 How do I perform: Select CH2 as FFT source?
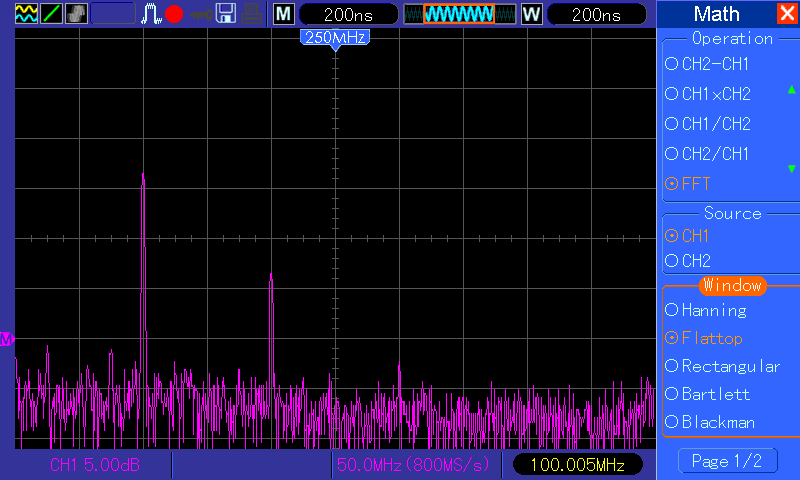[x=688, y=261]
